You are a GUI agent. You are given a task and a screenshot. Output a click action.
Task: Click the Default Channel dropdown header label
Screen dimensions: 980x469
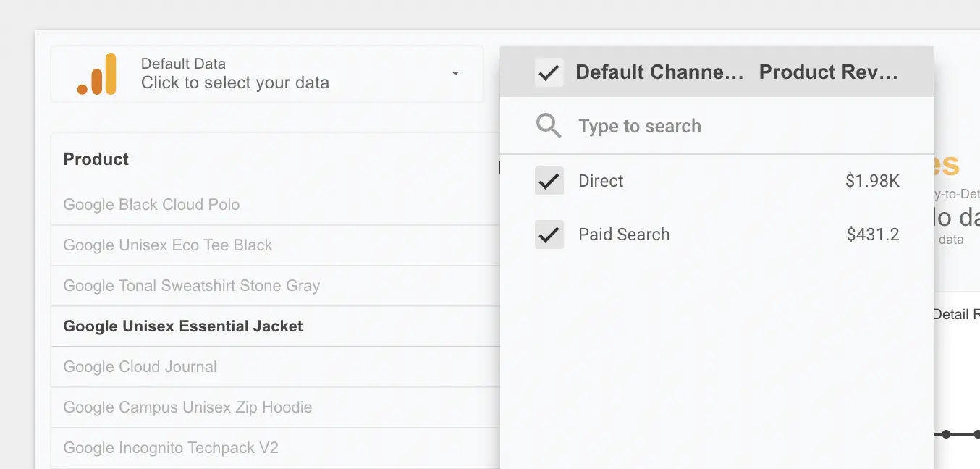click(659, 72)
